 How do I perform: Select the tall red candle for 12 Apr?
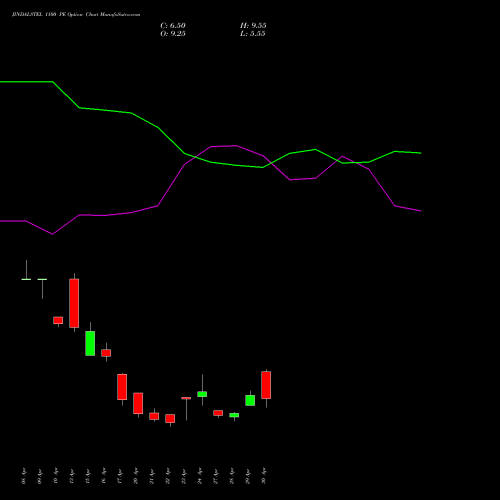74,303
